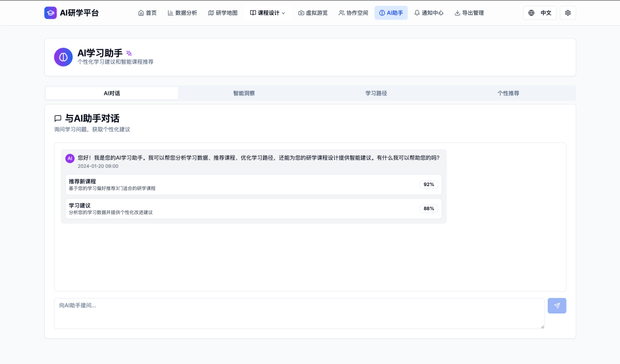This screenshot has width=620, height=364.
Task: Select the 个性推荐 tab
Action: pyautogui.click(x=508, y=93)
